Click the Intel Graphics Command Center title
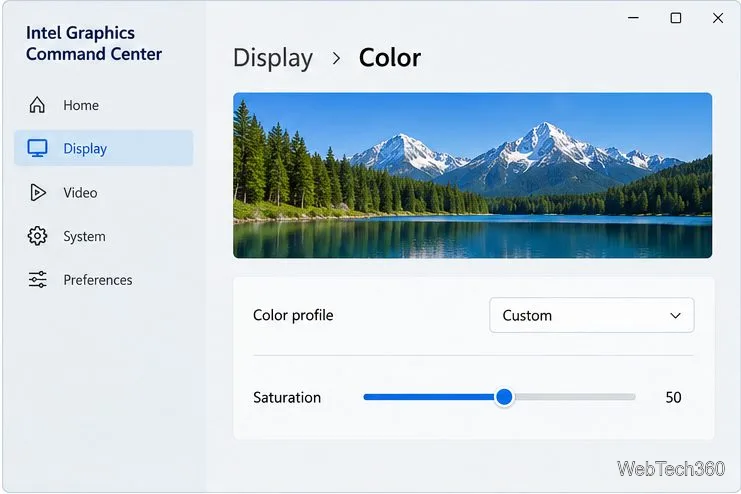 pos(94,43)
